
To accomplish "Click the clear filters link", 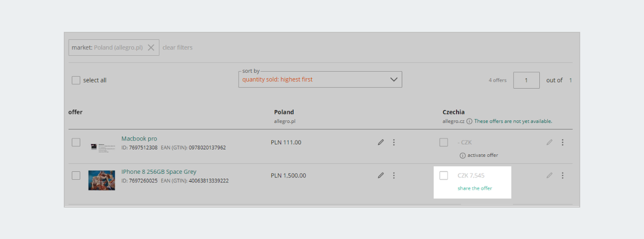I will point(178,47).
